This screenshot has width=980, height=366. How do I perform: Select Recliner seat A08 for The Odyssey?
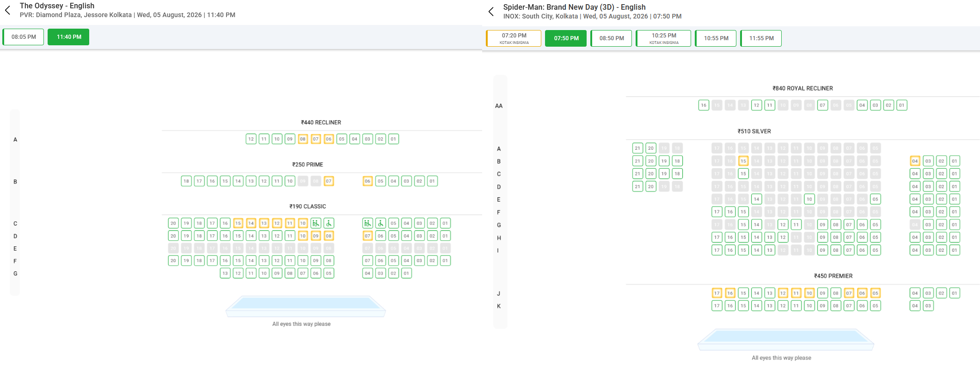pos(303,139)
